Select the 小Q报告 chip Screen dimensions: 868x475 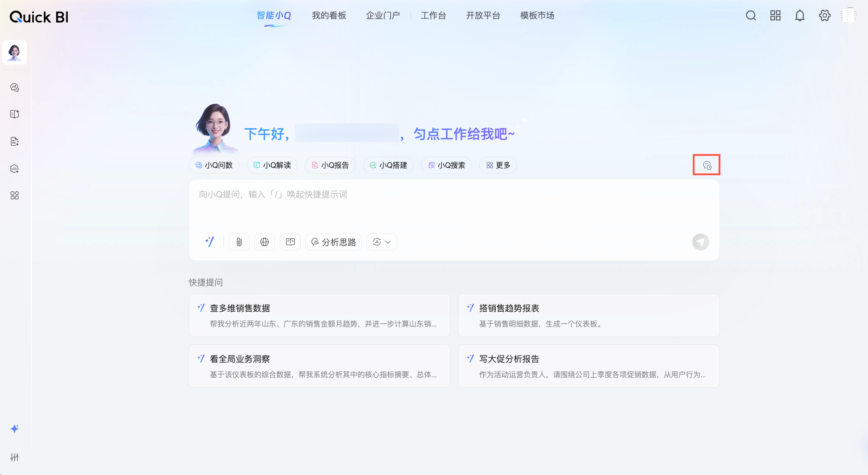(330, 165)
